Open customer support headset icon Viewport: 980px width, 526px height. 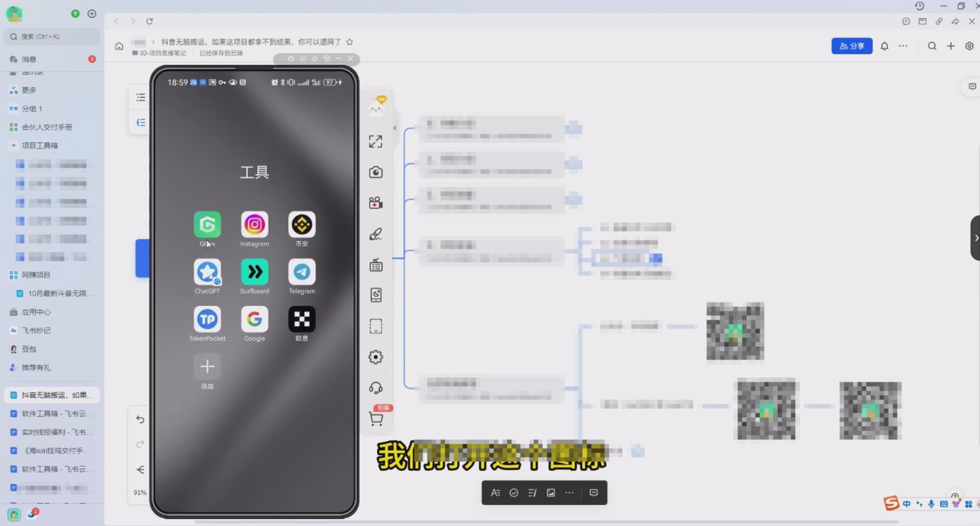tap(376, 388)
